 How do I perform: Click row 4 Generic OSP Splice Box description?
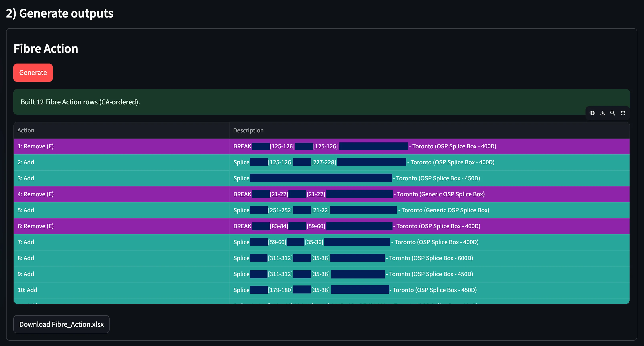coord(440,194)
